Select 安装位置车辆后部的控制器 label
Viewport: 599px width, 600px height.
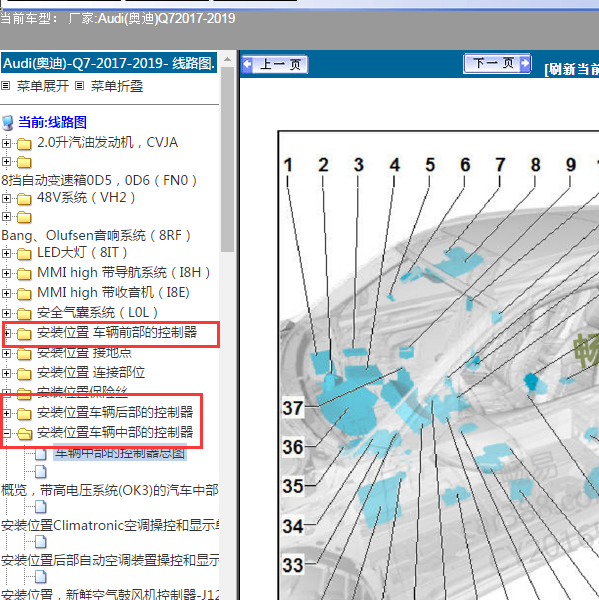point(115,412)
